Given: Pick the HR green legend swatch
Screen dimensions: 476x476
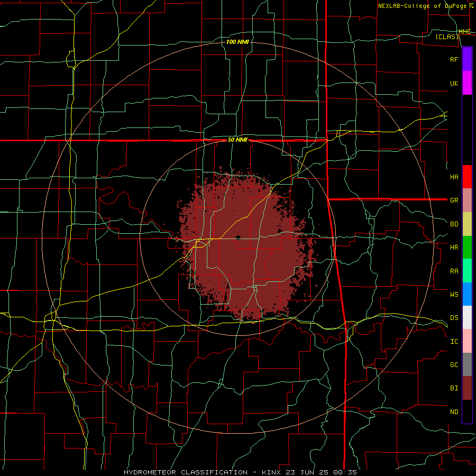Looking at the screenshot, I should point(467,248).
